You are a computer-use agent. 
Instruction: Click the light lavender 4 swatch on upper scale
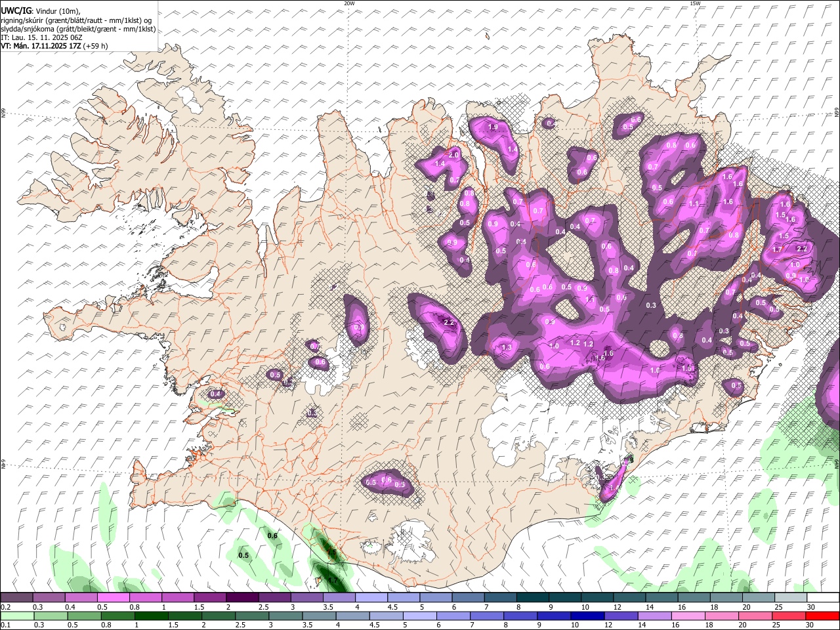[x=371, y=597]
